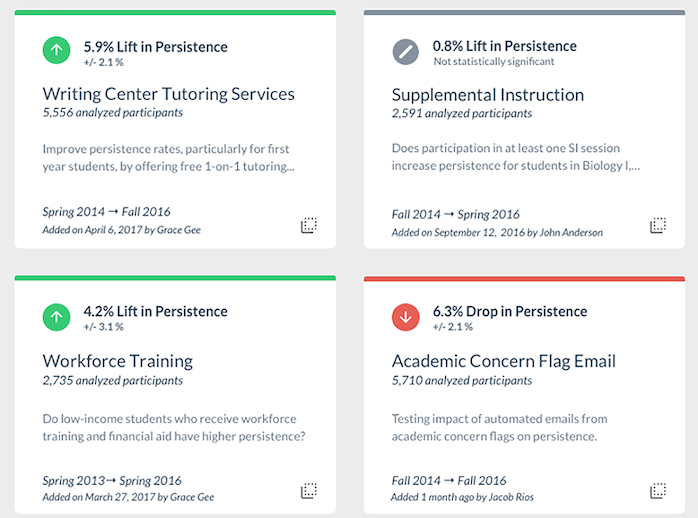Click 'Fall 2014 → Spring 2016' date range
This screenshot has width=698, height=518.
455,214
